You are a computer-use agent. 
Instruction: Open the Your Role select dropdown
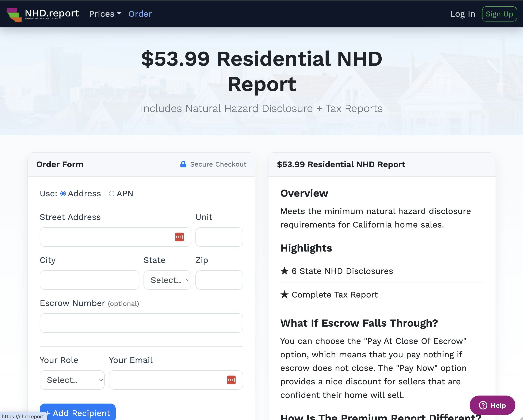(72, 380)
